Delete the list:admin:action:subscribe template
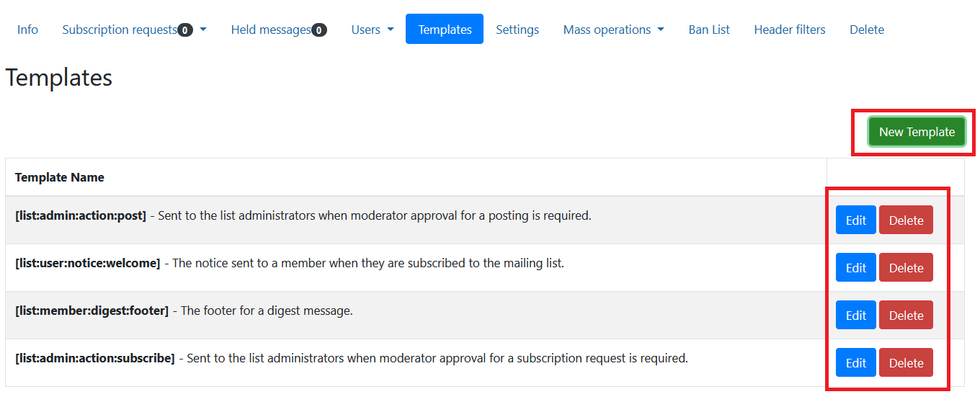Screen dimensions: 980x402 coord(906,363)
